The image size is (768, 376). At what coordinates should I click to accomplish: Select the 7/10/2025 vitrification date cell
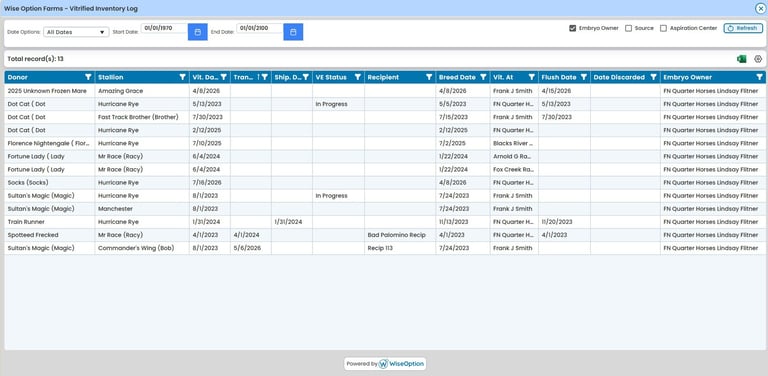pos(210,143)
